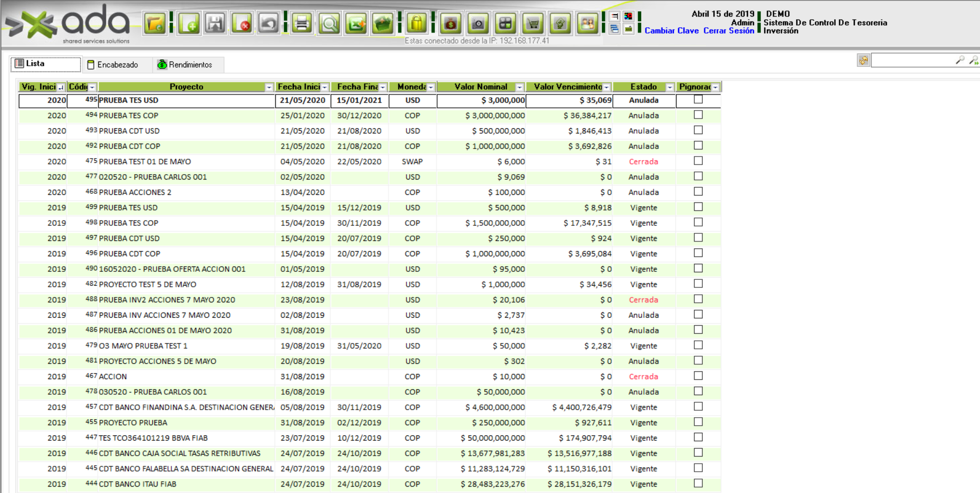Click the printer icon in toolbar
Image resolution: width=980 pixels, height=493 pixels.
click(302, 24)
